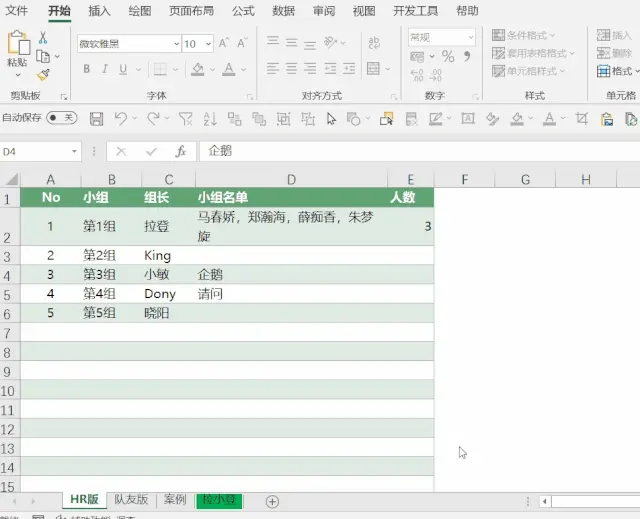Open the font size dropdown
This screenshot has height=519, width=640.
(x=208, y=44)
